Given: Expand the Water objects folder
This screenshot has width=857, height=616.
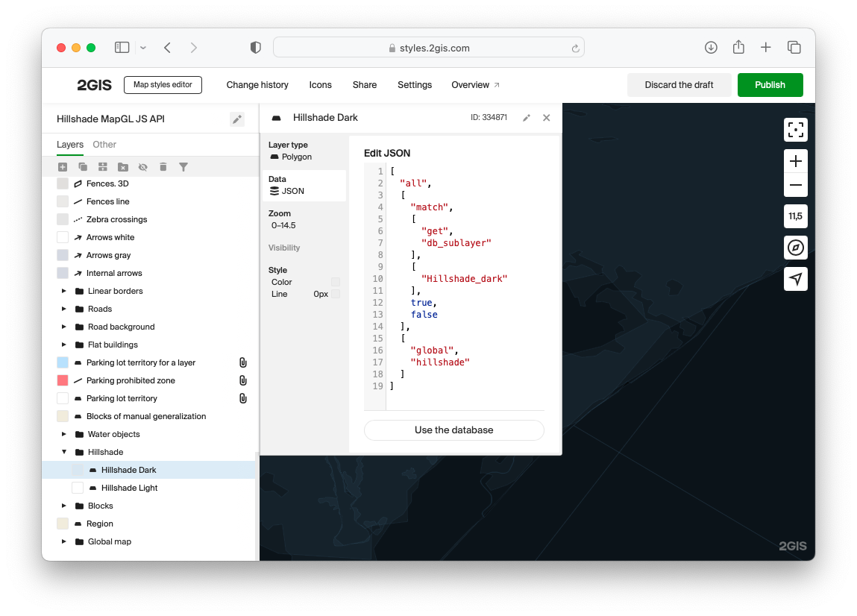Looking at the screenshot, I should 64,434.
